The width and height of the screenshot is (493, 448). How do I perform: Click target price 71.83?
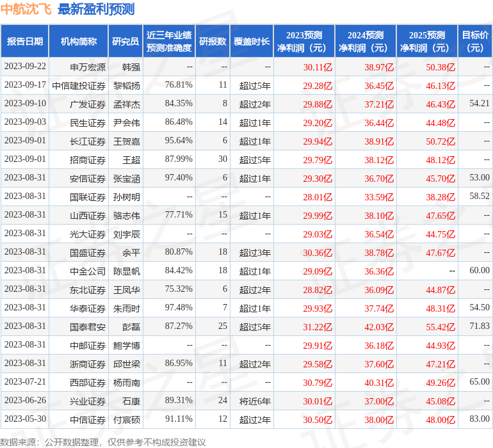click(480, 326)
